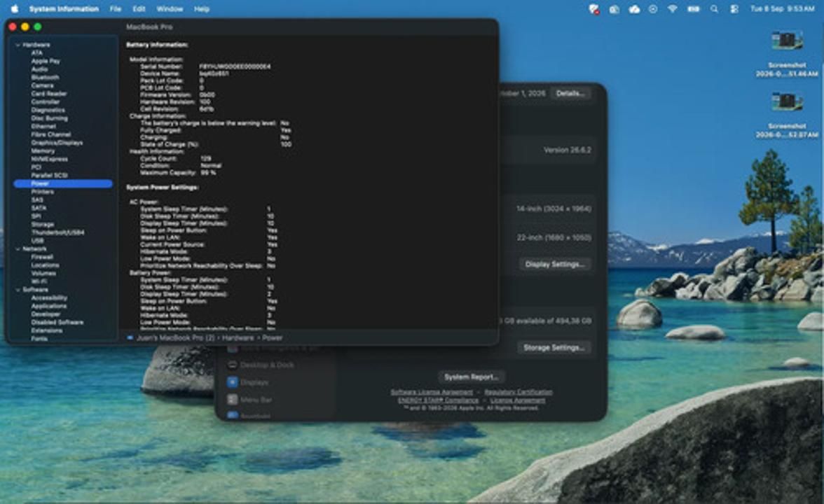The image size is (824, 504).
Task: Select ATA in the Hardware list
Action: [x=36, y=53]
